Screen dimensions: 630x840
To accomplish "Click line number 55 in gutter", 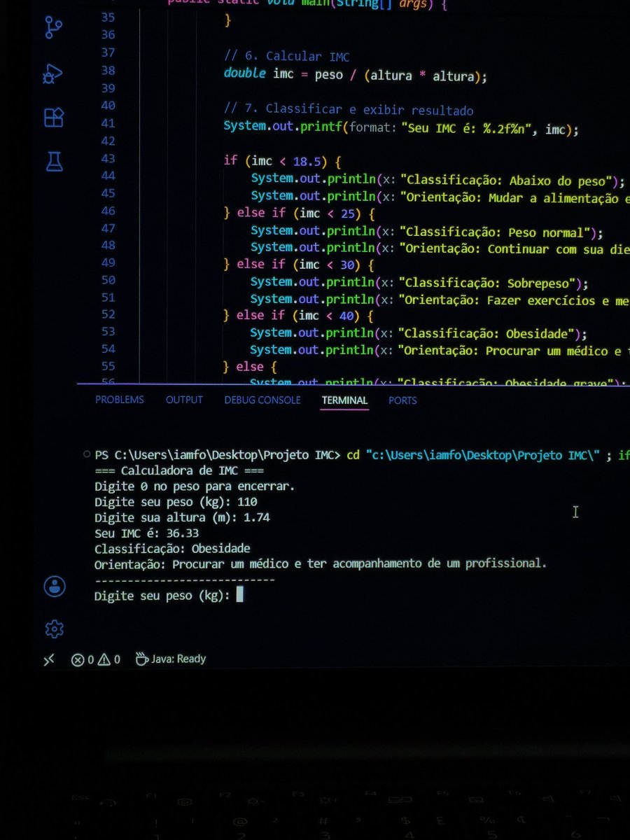I will point(108,365).
